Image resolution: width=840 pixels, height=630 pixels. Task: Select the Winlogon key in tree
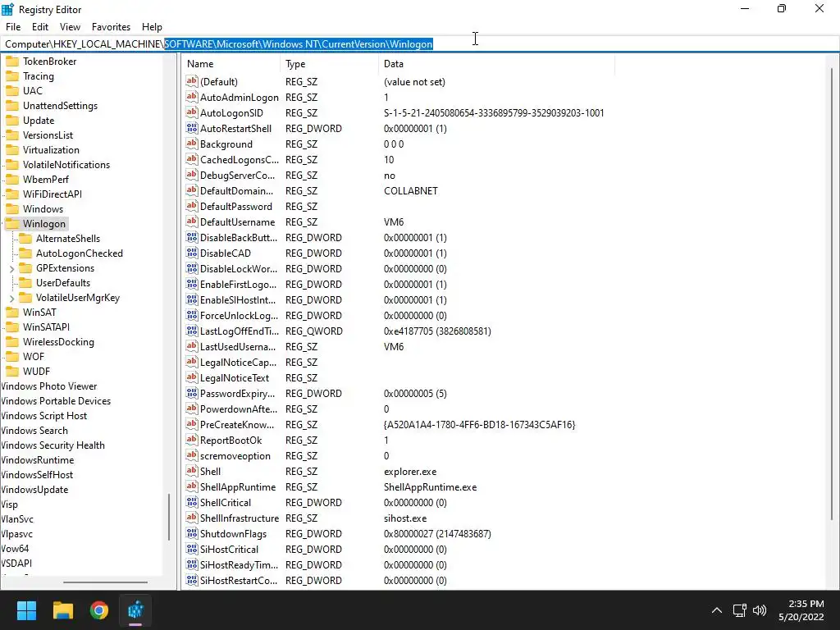(x=44, y=224)
